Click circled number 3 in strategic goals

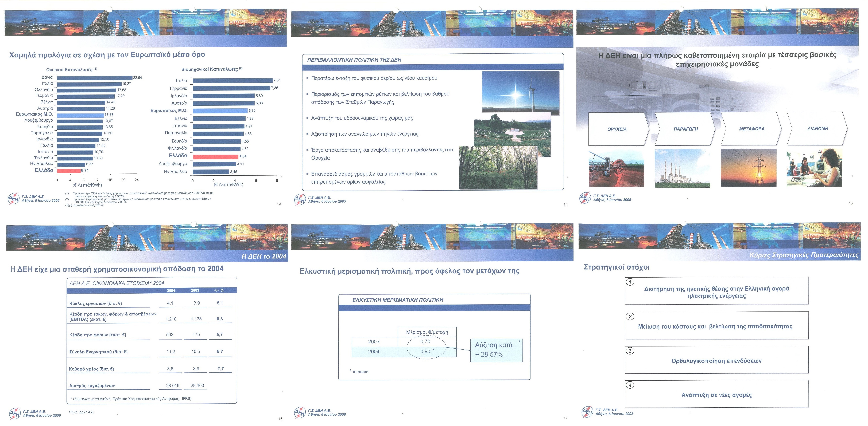(630, 351)
